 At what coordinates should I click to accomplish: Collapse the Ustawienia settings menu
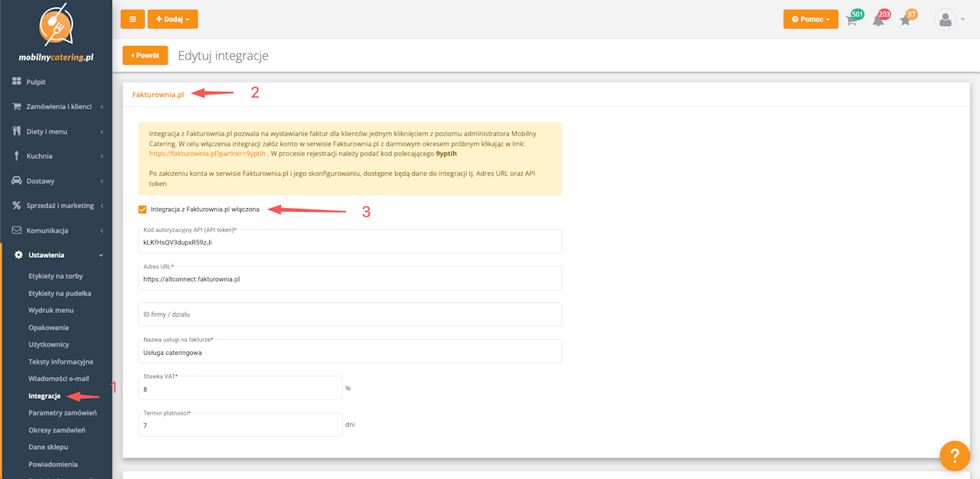[46, 255]
